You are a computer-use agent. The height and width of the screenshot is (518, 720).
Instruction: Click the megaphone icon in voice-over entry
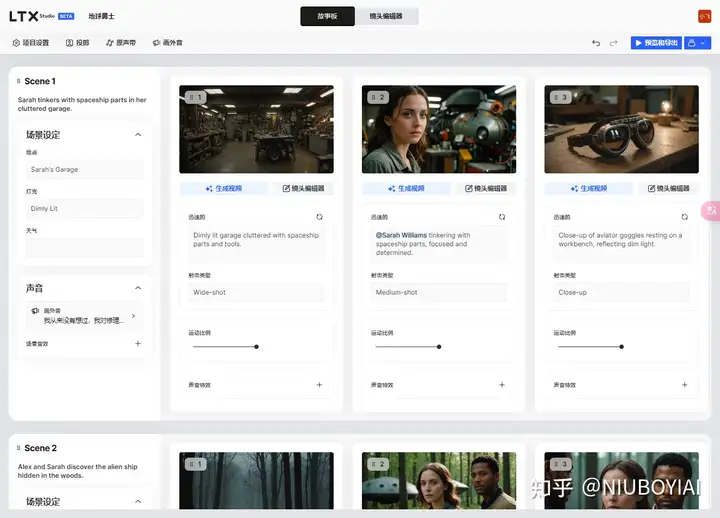(x=35, y=311)
